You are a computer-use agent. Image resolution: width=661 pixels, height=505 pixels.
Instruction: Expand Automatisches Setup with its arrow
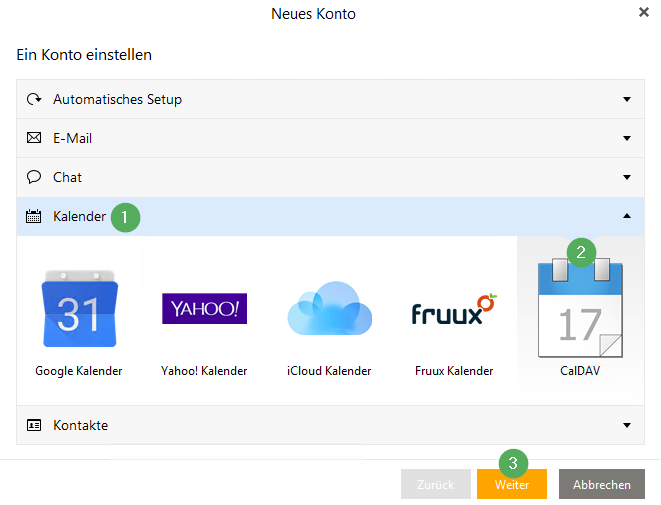click(627, 99)
